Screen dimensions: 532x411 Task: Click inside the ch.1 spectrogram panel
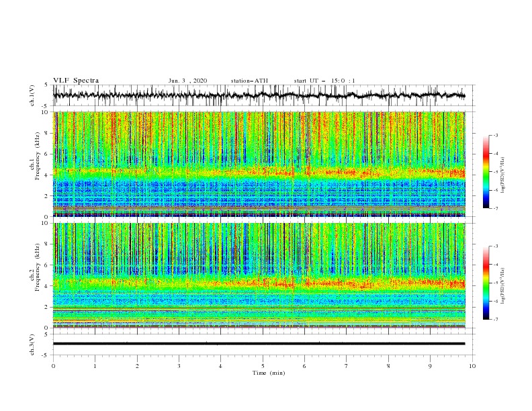pyautogui.click(x=259, y=164)
